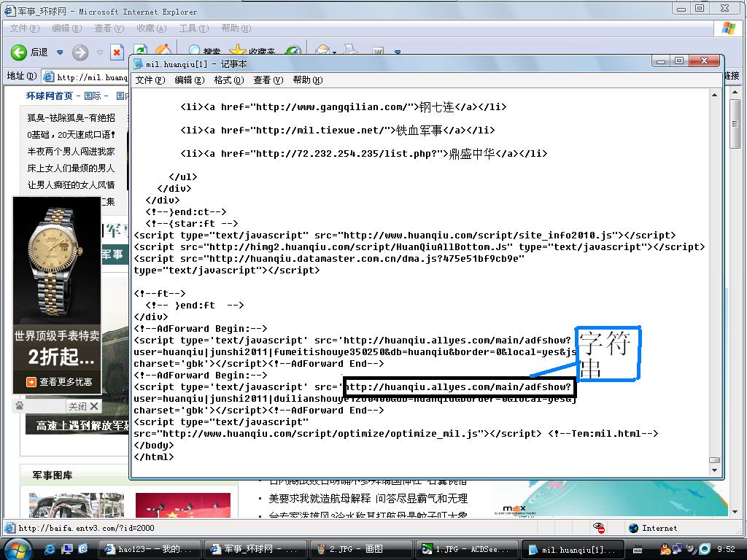
Task: Click the paw icon below the watch ad
Action: (20, 405)
